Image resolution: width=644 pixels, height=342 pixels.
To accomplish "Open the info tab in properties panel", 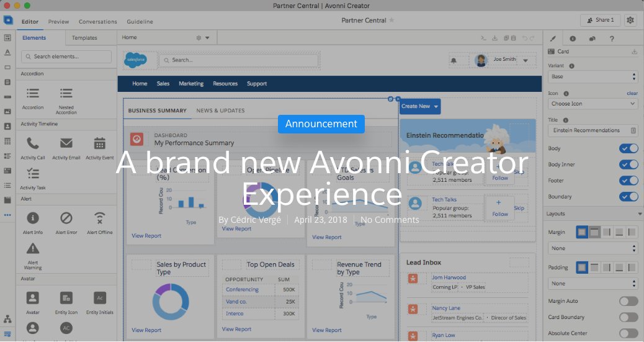I will [x=573, y=38].
